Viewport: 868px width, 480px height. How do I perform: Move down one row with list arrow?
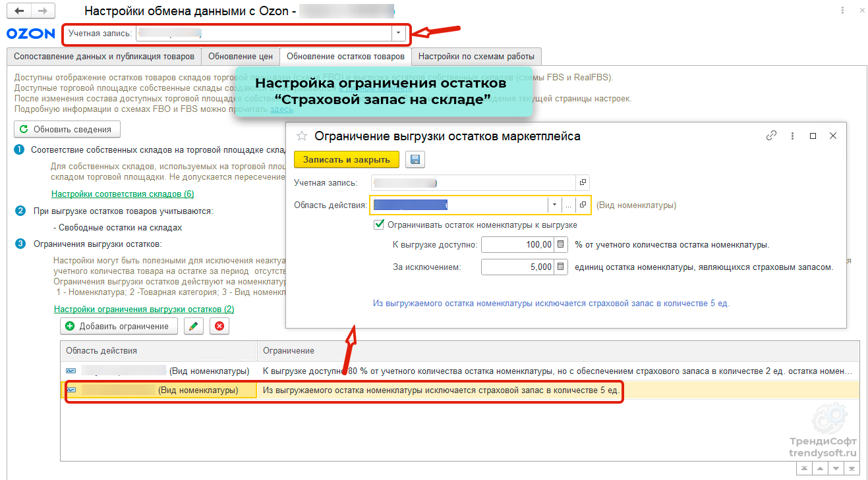point(836,468)
